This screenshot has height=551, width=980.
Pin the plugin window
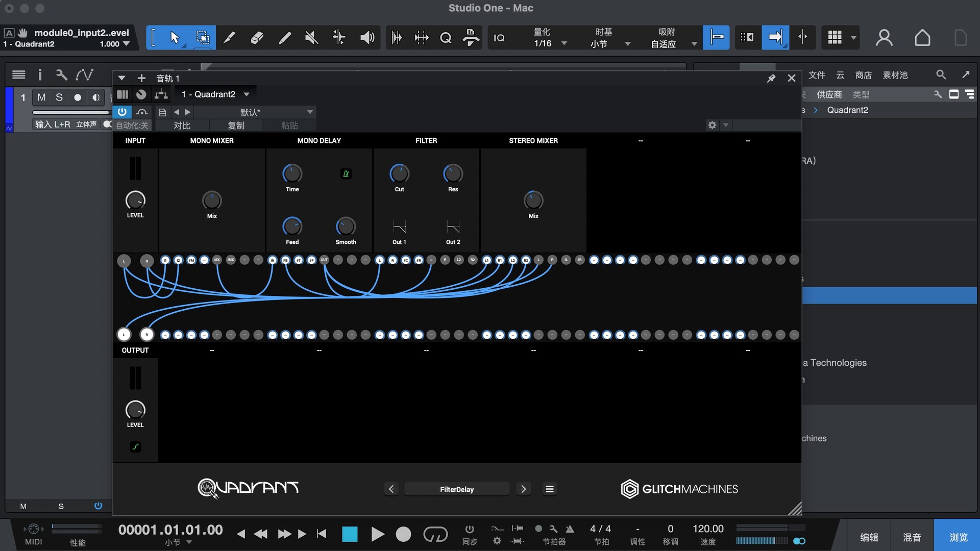[771, 78]
